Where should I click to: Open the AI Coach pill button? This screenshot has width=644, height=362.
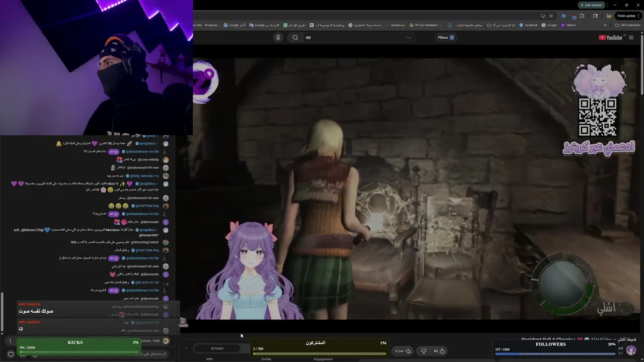(x=217, y=348)
